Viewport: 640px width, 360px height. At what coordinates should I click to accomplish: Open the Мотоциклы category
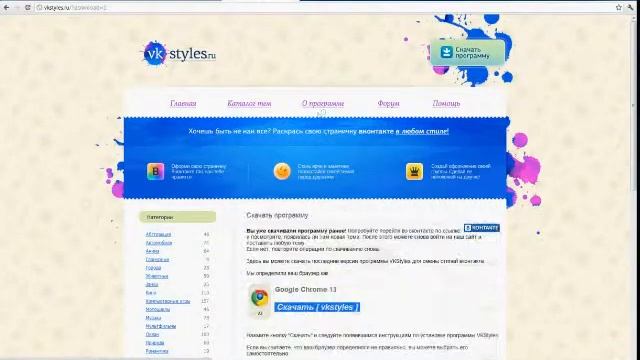click(x=158, y=309)
